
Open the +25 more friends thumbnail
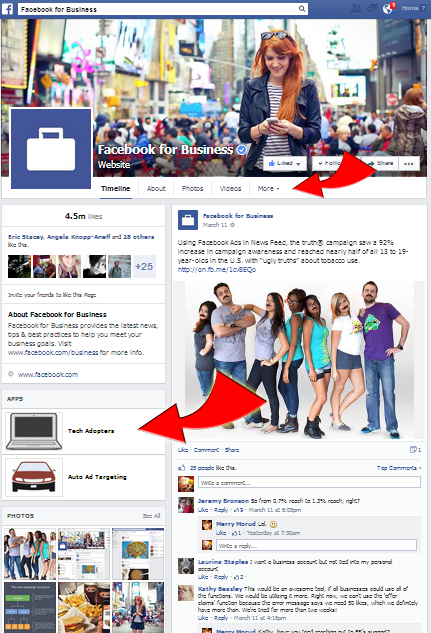pyautogui.click(x=144, y=266)
